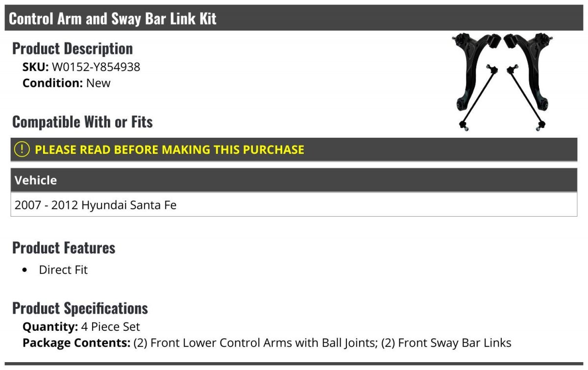Click the Condition: New text
This screenshot has height=370, width=588.
coord(67,83)
